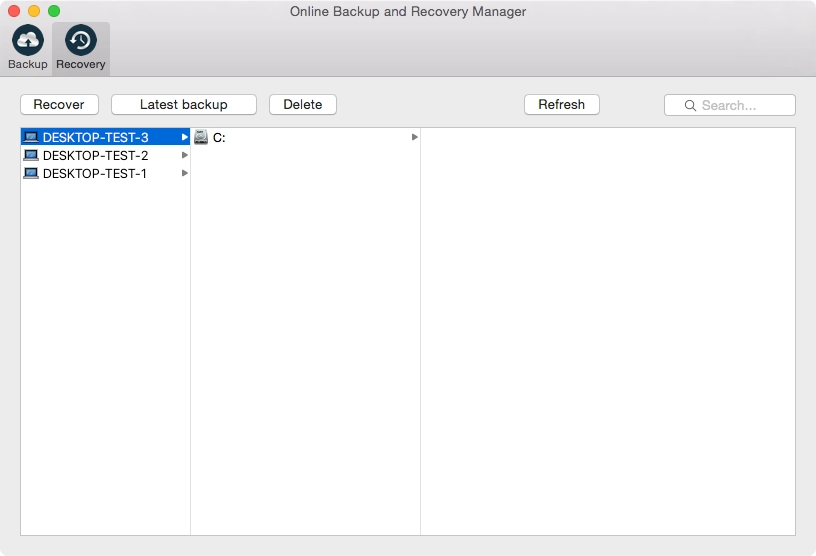Click the hard drive icon for C:

coord(201,137)
